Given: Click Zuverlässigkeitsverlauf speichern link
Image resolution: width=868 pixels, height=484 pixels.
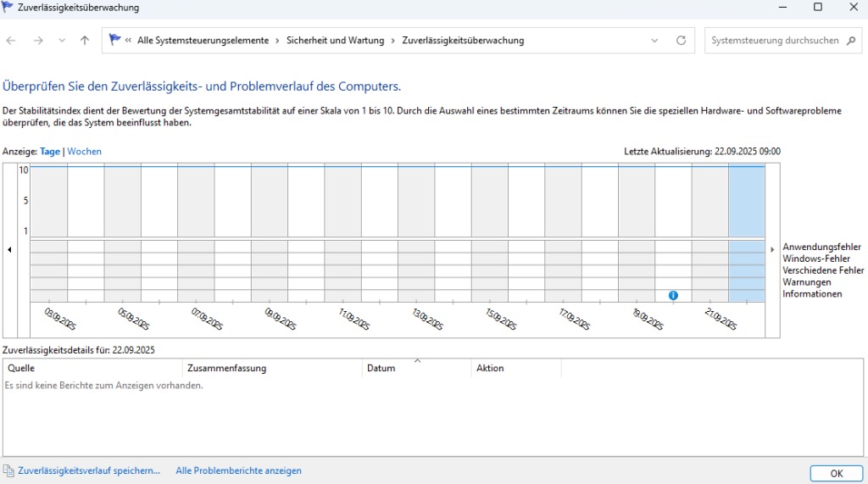Looking at the screenshot, I should click(89, 470).
